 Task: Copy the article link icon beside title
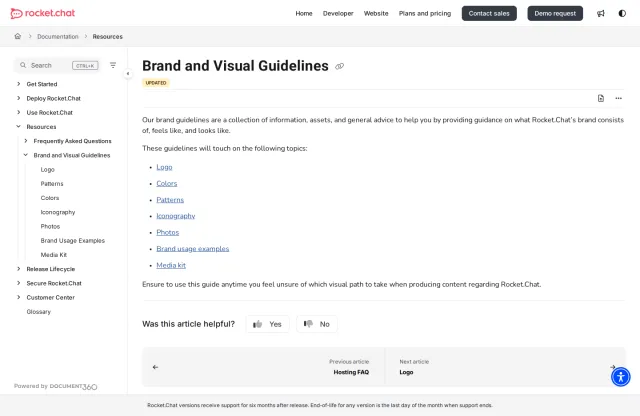(339, 66)
